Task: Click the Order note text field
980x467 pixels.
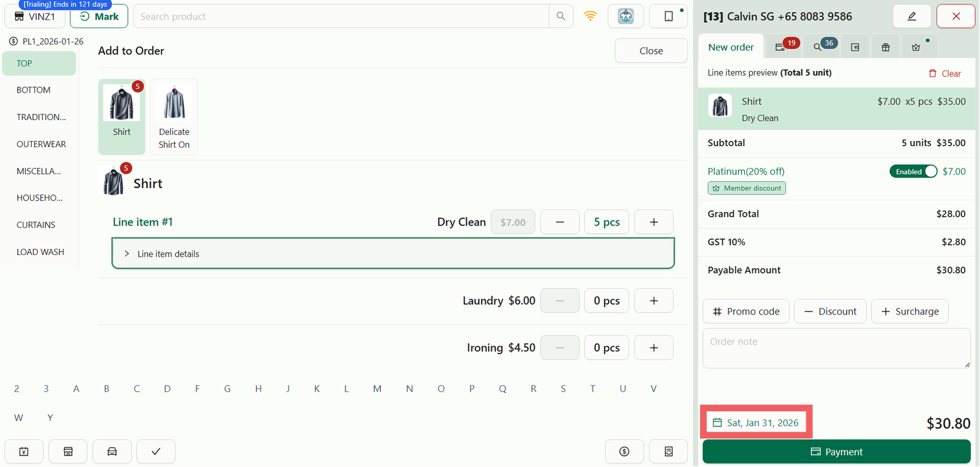Action: coord(837,348)
